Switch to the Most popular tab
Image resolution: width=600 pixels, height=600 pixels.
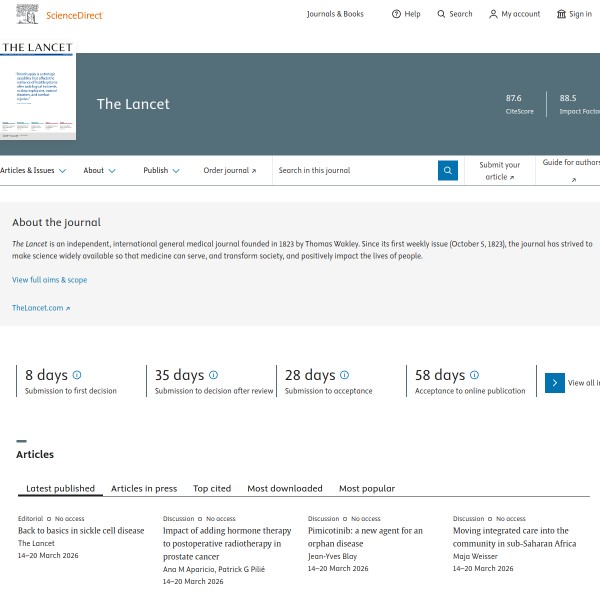(367, 488)
